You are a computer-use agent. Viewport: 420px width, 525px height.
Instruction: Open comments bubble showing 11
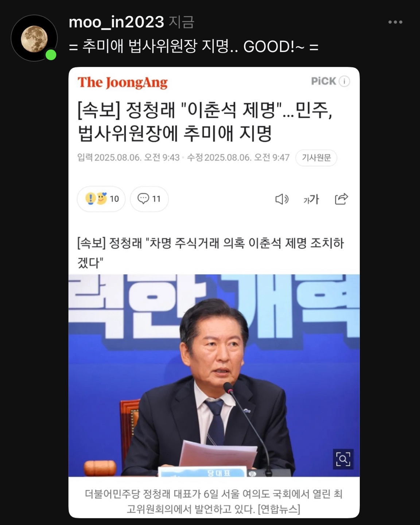tap(149, 199)
